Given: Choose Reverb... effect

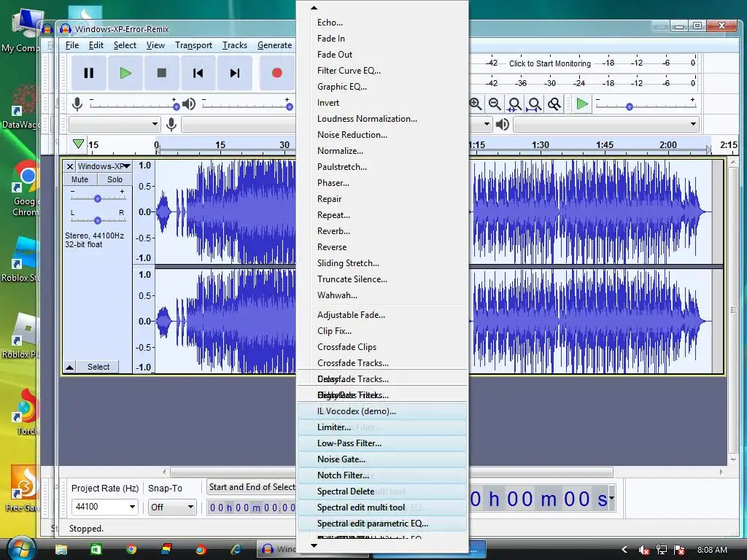Looking at the screenshot, I should click(x=382, y=231).
